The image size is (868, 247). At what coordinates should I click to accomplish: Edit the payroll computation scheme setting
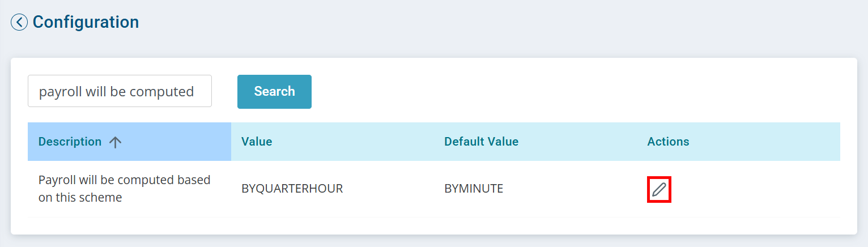659,189
